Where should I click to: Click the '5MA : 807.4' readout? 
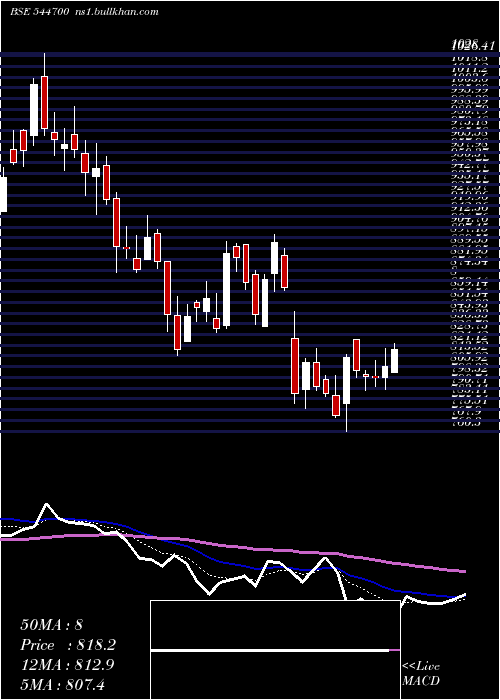(62, 684)
